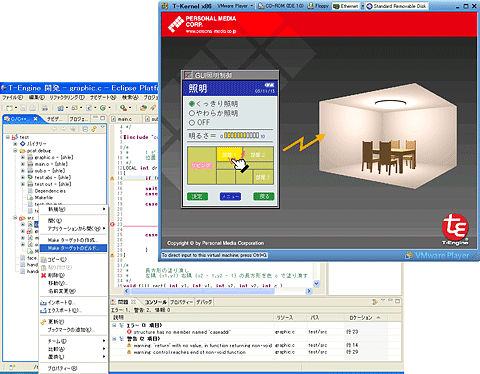The width and height of the screenshot is (480, 374).
Task: Select the やわらか照明 radio button
Action: tap(192, 113)
